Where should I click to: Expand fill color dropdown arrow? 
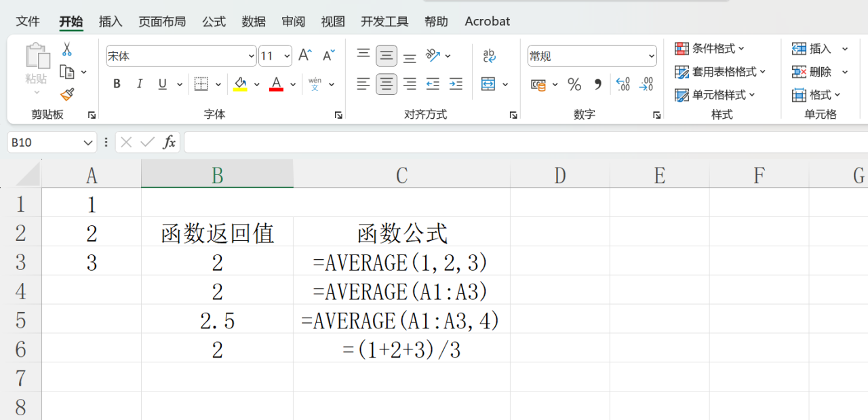(257, 85)
